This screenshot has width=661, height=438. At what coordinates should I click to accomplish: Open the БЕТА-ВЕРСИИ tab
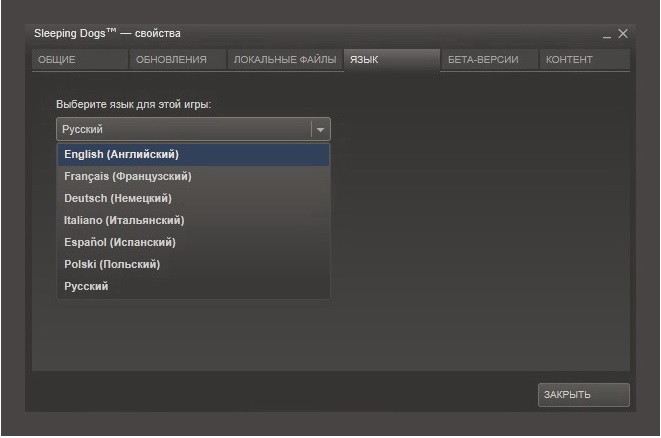[x=489, y=60]
